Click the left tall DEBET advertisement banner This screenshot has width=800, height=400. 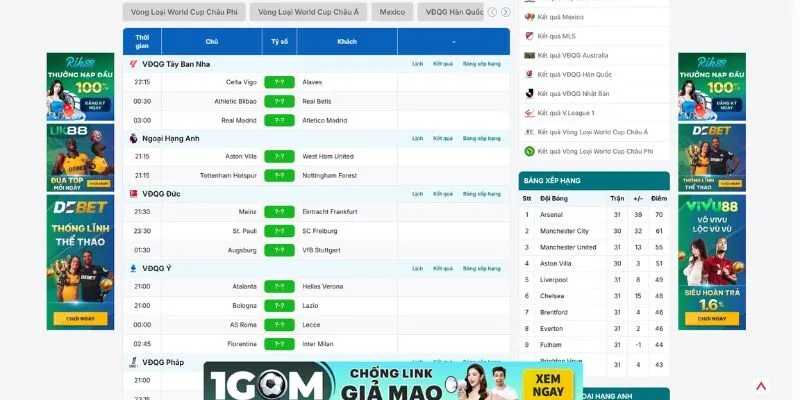pos(81,262)
